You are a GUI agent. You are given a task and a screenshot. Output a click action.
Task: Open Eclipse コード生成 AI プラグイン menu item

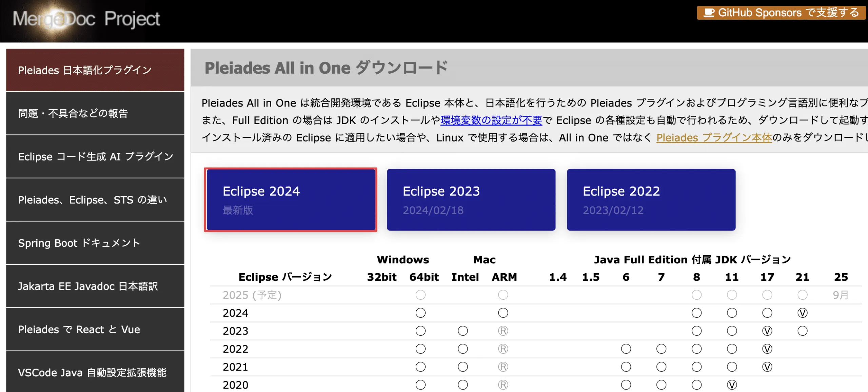point(95,156)
